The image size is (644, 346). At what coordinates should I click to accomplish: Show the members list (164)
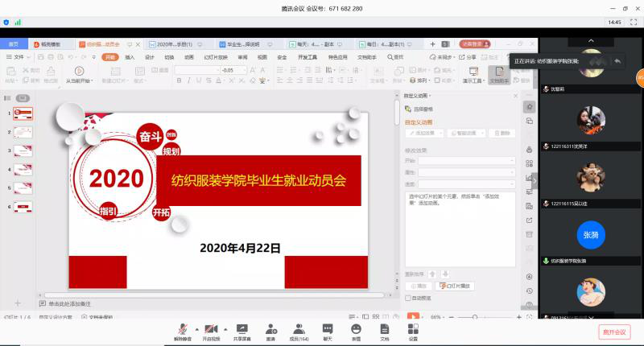[x=299, y=330]
